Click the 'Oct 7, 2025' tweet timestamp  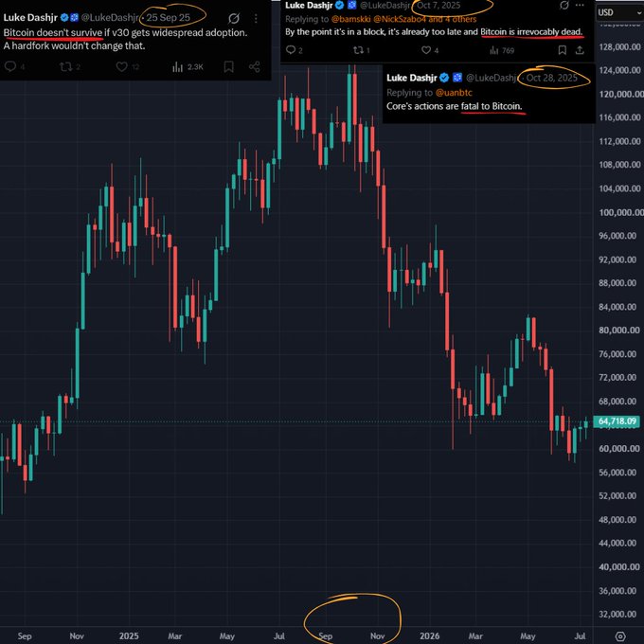438,6
